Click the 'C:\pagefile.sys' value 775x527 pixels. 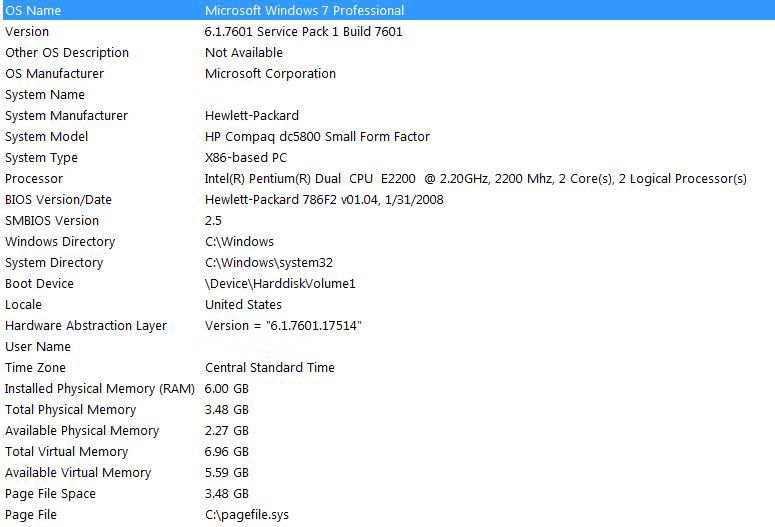[x=247, y=515]
